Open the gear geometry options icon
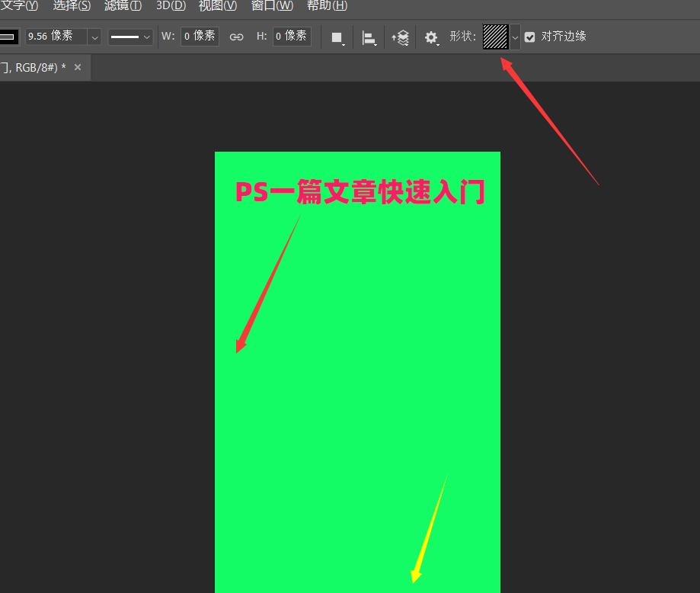 pos(431,38)
